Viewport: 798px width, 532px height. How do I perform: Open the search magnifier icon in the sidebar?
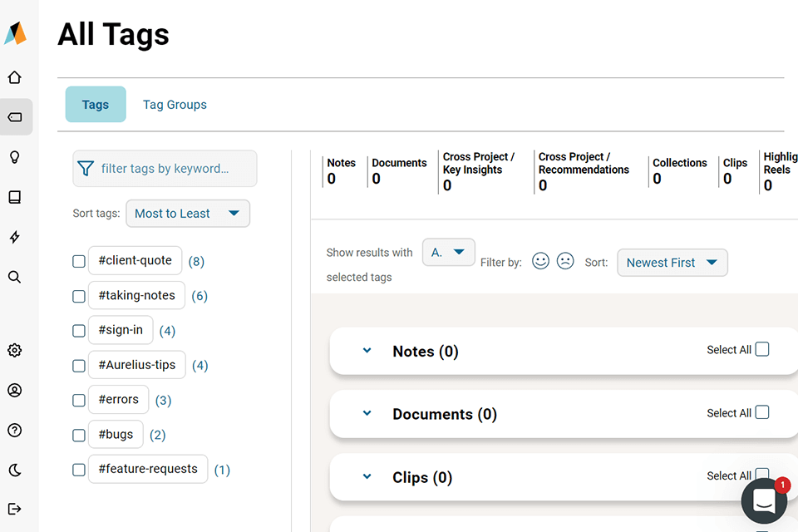pyautogui.click(x=14, y=277)
